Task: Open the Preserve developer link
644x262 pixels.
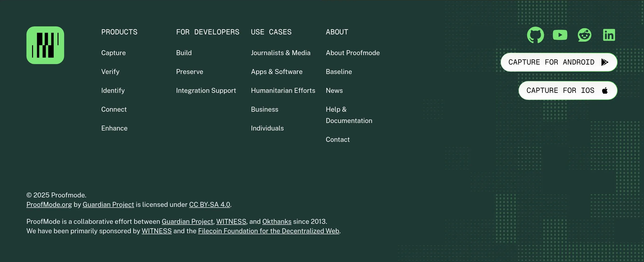Action: point(190,72)
